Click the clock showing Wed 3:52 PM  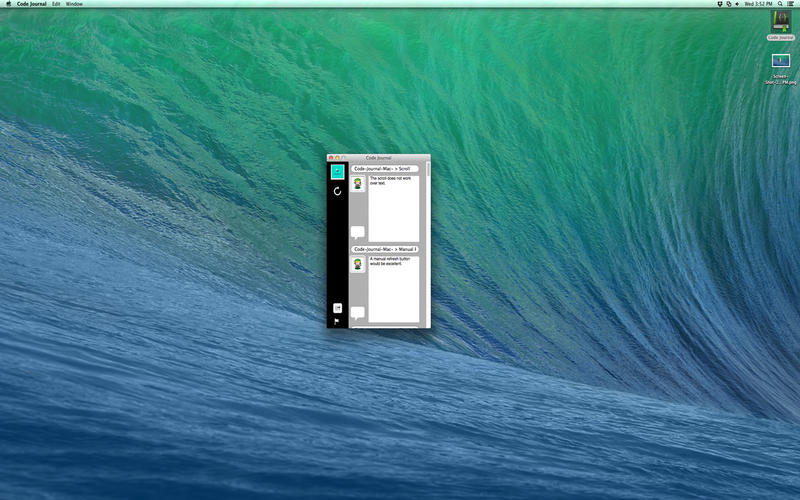758,4
